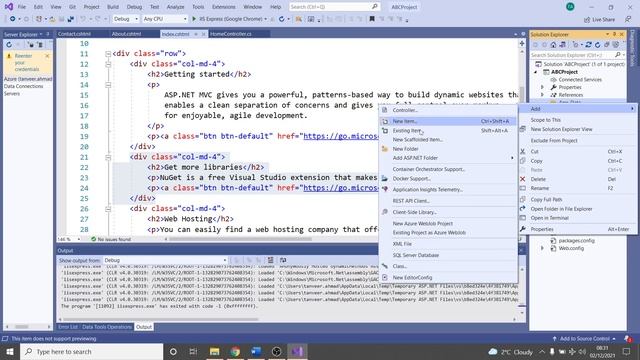This screenshot has width=640, height=360.
Task: Open Error List tab at bottom
Action: click(x=68, y=327)
